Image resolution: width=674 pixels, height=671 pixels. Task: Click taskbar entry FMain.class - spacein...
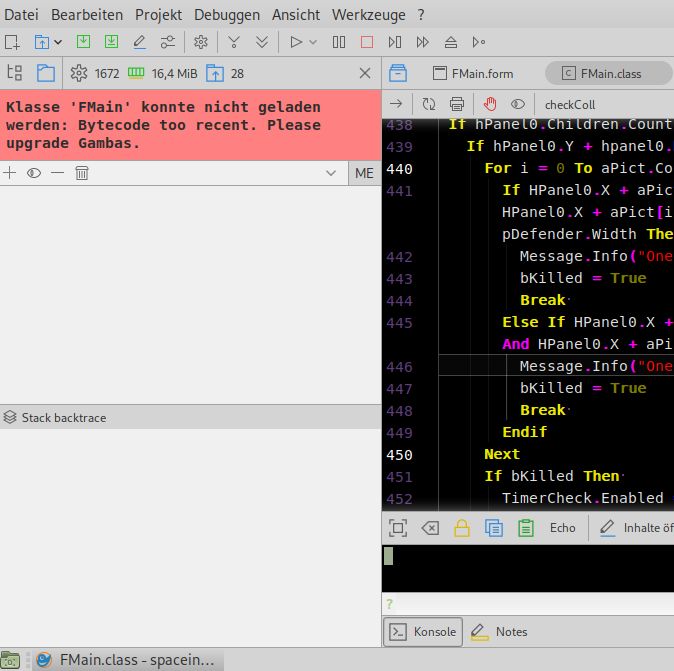point(128,659)
